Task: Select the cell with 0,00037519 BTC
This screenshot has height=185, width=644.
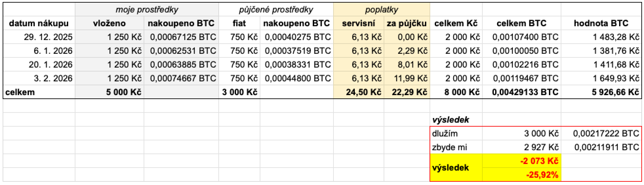Action: tap(297, 51)
